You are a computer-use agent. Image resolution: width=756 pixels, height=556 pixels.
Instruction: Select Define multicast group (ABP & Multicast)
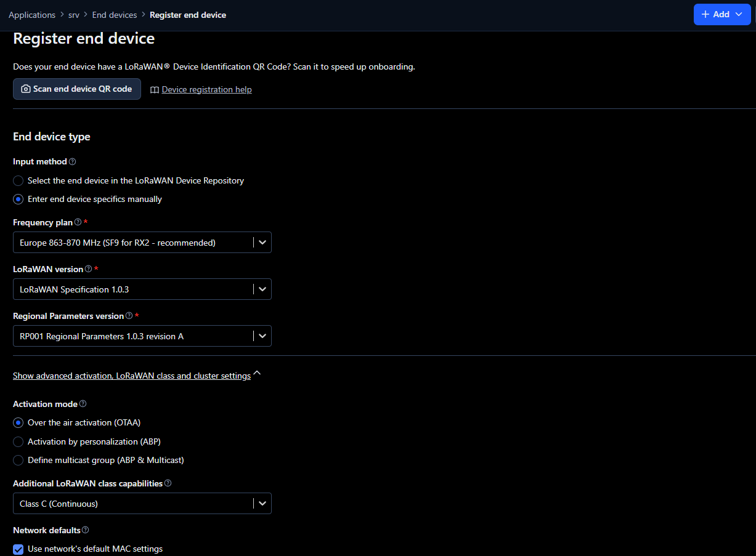[18, 460]
